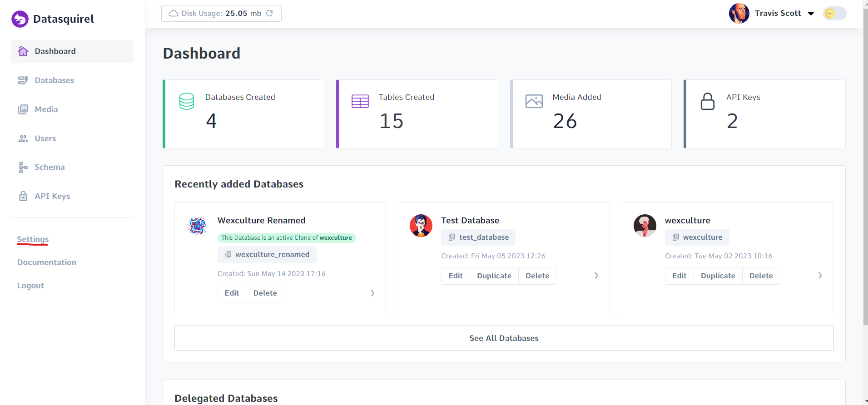Click Travis Scott's profile avatar
The image size is (868, 405).
point(739,13)
